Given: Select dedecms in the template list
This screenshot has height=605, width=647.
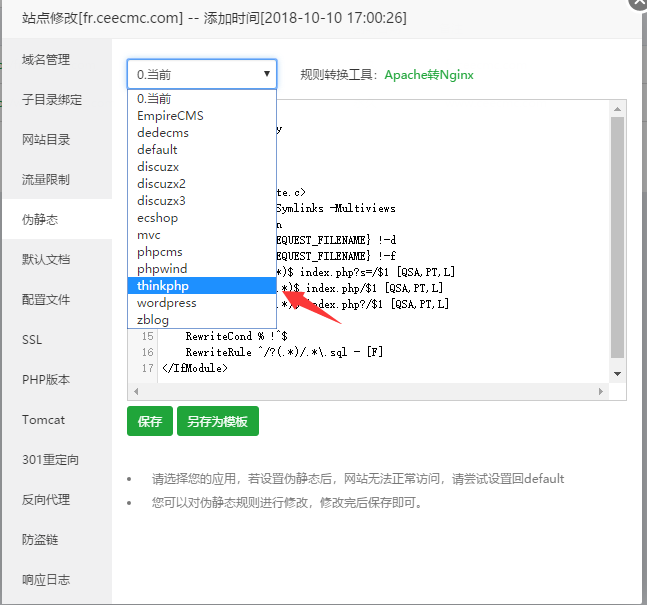Looking at the screenshot, I should tap(163, 133).
